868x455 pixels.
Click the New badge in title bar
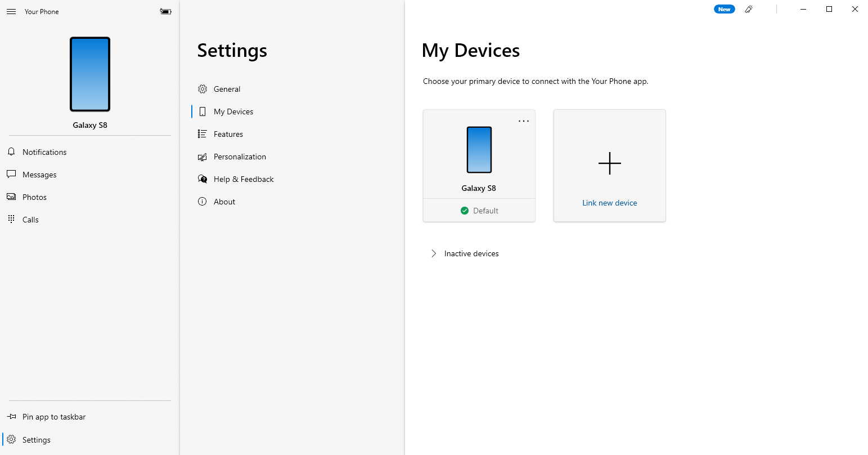click(725, 9)
